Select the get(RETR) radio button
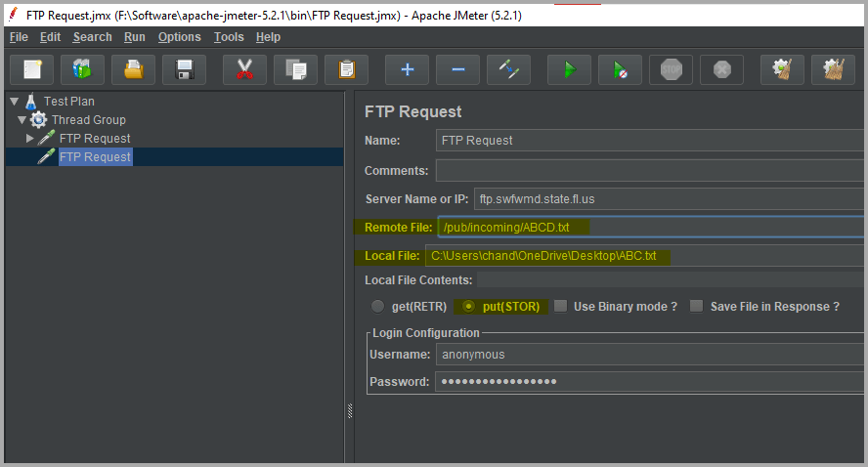Screen dimensions: 868x467 pos(377,307)
